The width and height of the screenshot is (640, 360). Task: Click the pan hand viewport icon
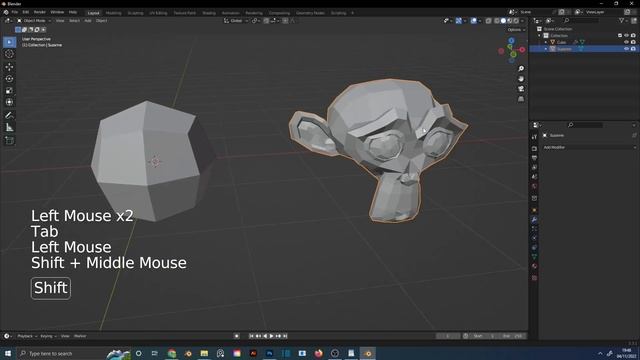click(521, 79)
